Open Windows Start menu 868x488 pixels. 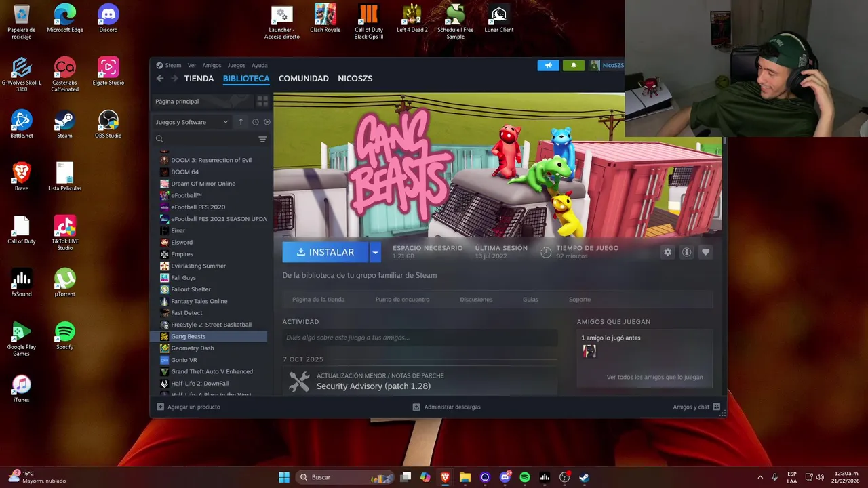coord(284,477)
